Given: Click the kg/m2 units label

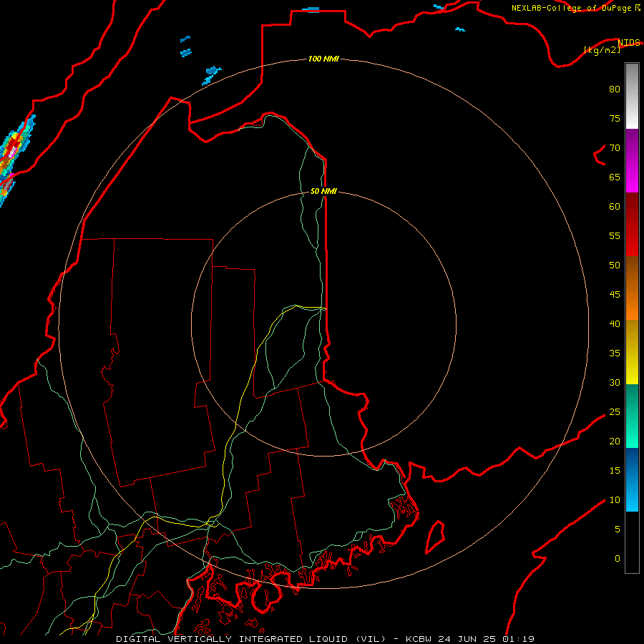Looking at the screenshot, I should click(602, 49).
